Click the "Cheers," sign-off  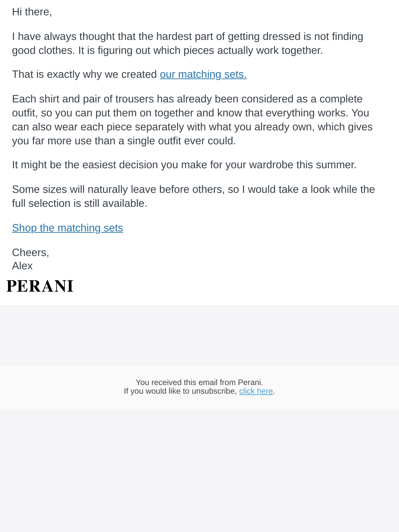pyautogui.click(x=31, y=252)
